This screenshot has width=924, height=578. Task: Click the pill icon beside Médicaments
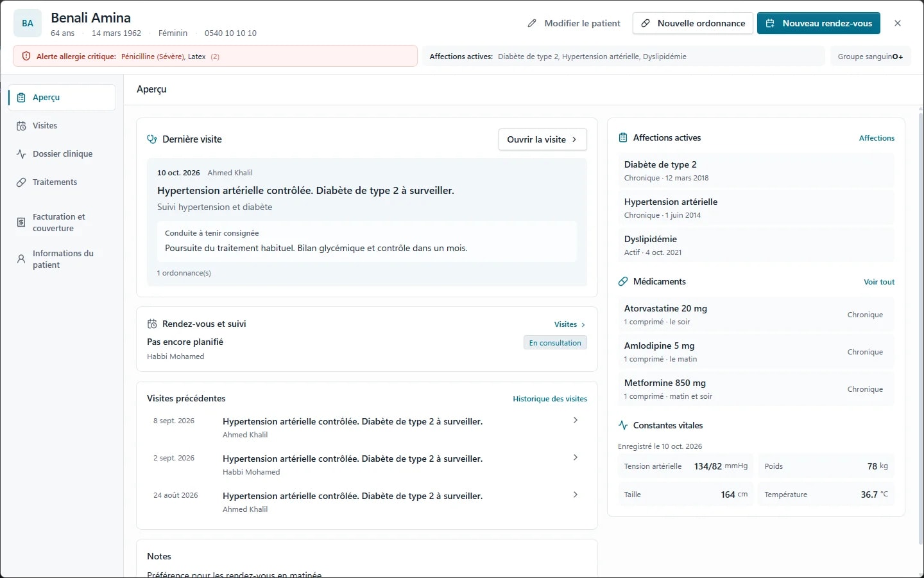pos(623,282)
